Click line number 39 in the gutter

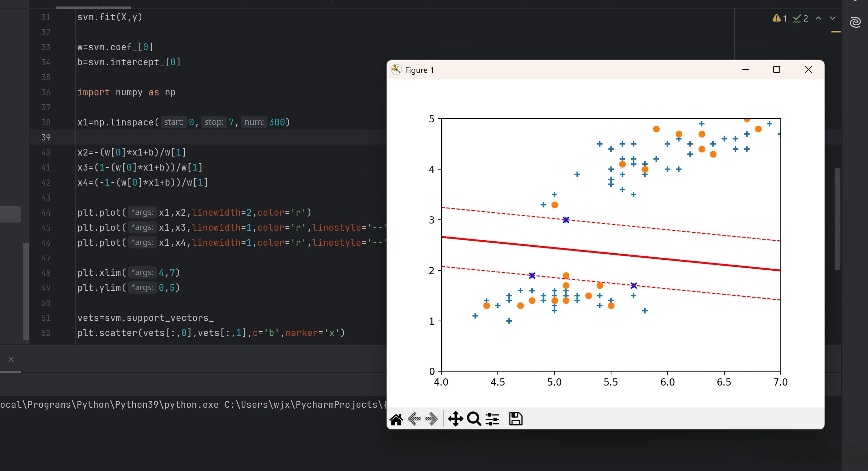46,137
